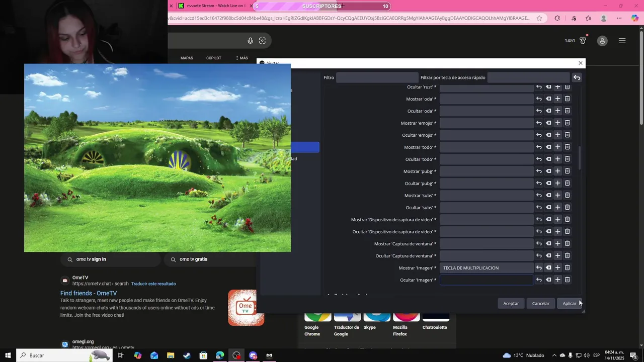Screen dimensions: 644x362
Task: Reset hotkey for Mostrar 'todo'
Action: (x=539, y=147)
